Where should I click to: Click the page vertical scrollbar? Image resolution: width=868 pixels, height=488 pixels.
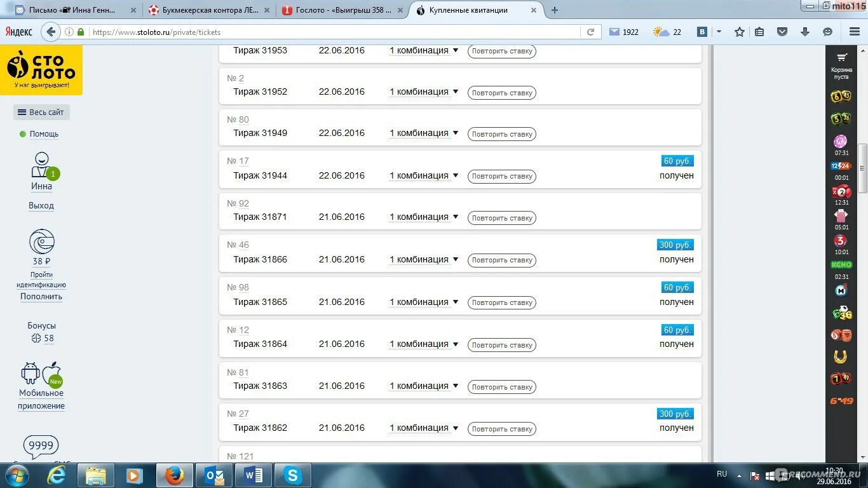pos(862,168)
